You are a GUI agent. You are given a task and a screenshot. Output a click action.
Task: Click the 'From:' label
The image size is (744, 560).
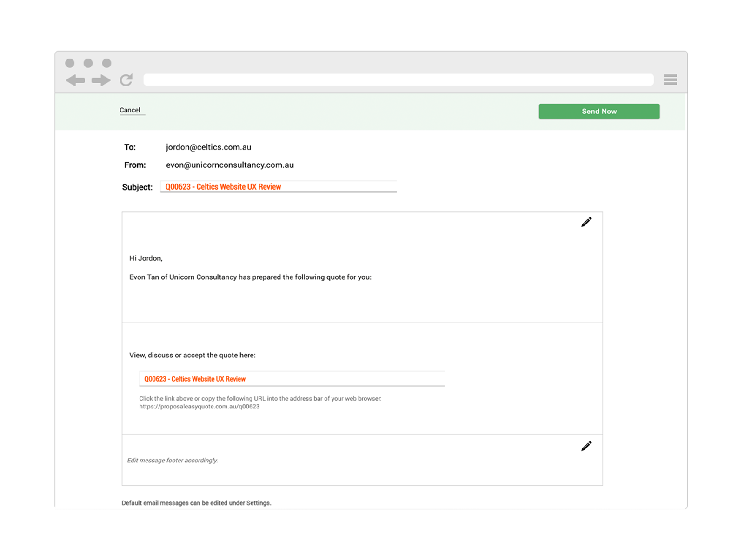pos(135,165)
